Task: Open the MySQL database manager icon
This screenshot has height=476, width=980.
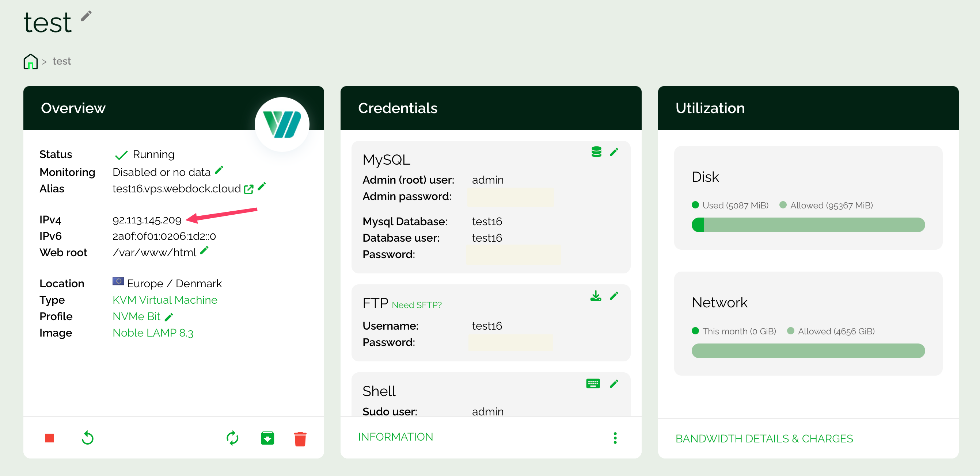Action: tap(596, 152)
